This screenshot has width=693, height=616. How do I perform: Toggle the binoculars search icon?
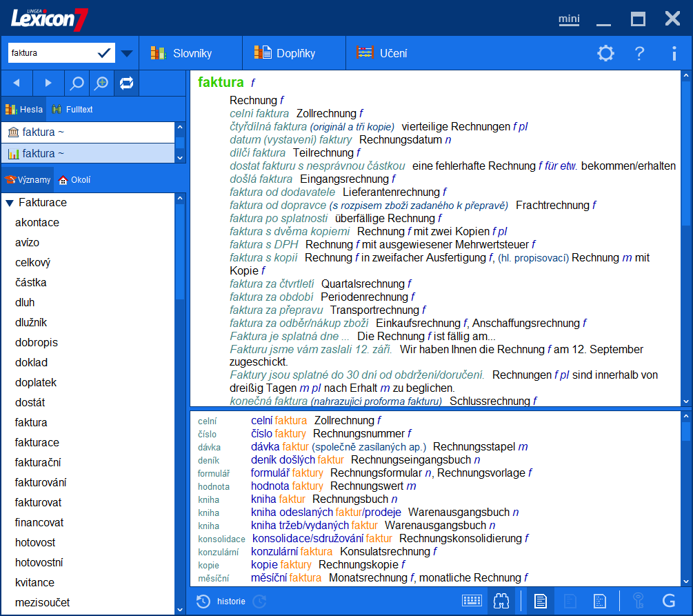point(501,601)
